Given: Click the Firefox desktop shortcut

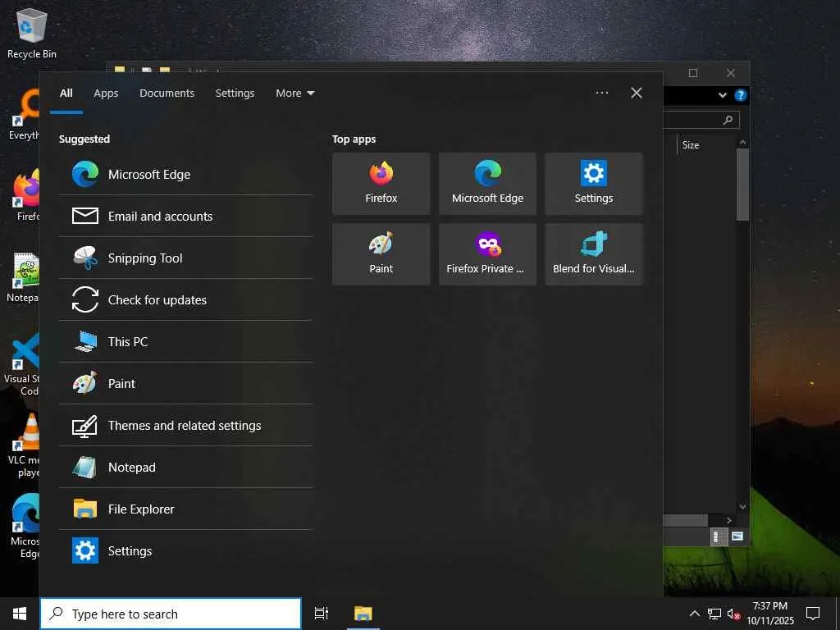Looking at the screenshot, I should coord(25,195).
